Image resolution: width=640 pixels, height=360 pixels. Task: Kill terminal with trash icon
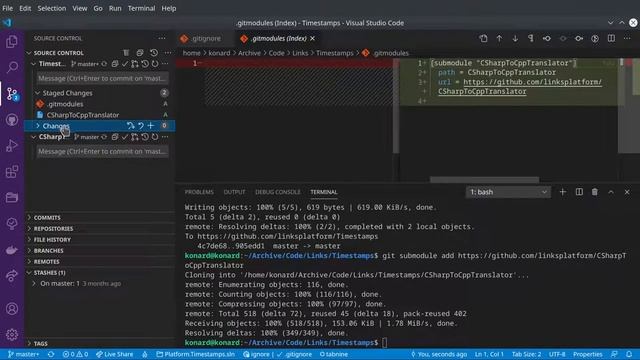pos(595,192)
